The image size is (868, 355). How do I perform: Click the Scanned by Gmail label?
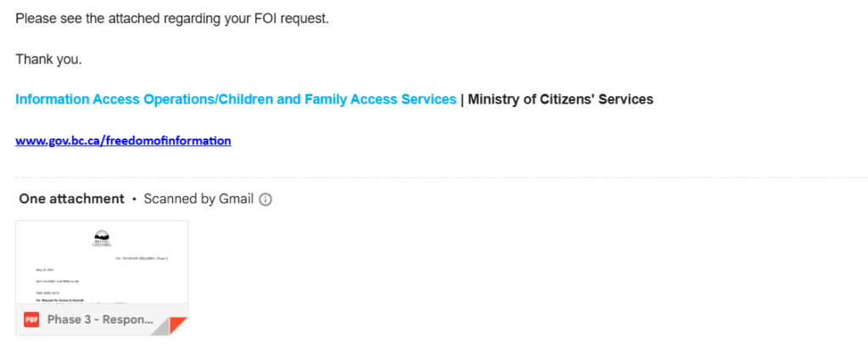point(199,199)
